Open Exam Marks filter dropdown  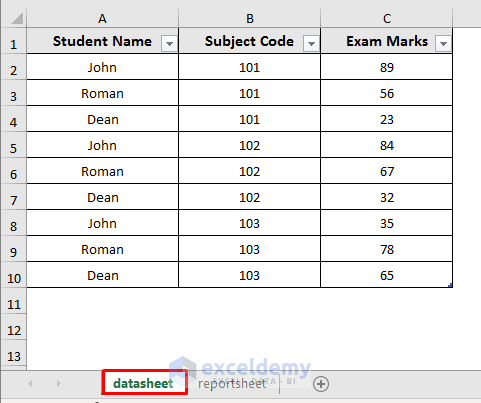[x=443, y=44]
